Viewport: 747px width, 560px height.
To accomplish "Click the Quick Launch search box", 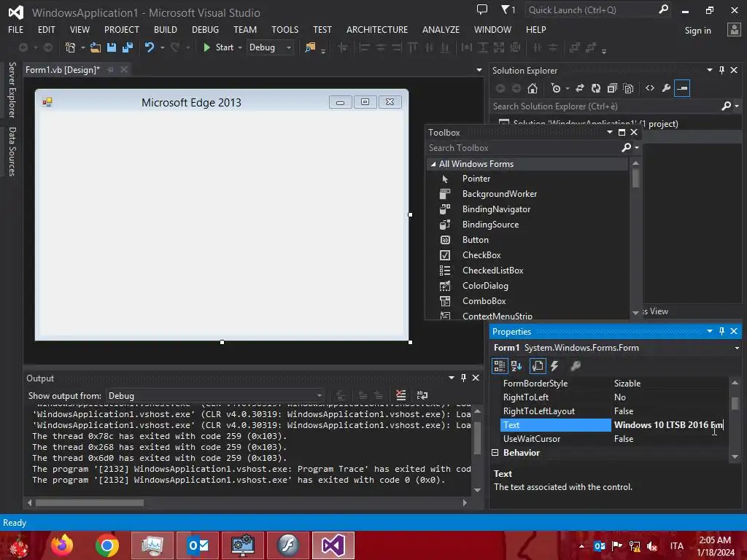I will (592, 9).
